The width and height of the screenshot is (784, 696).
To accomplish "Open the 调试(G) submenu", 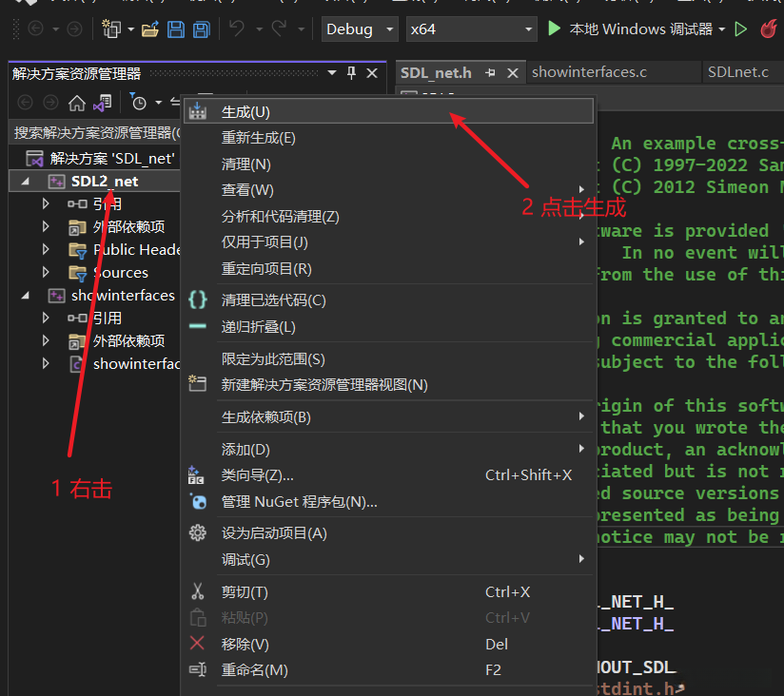I will 388,559.
